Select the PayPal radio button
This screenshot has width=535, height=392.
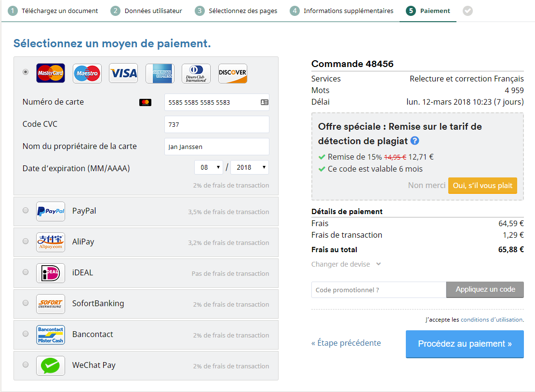pos(26,210)
